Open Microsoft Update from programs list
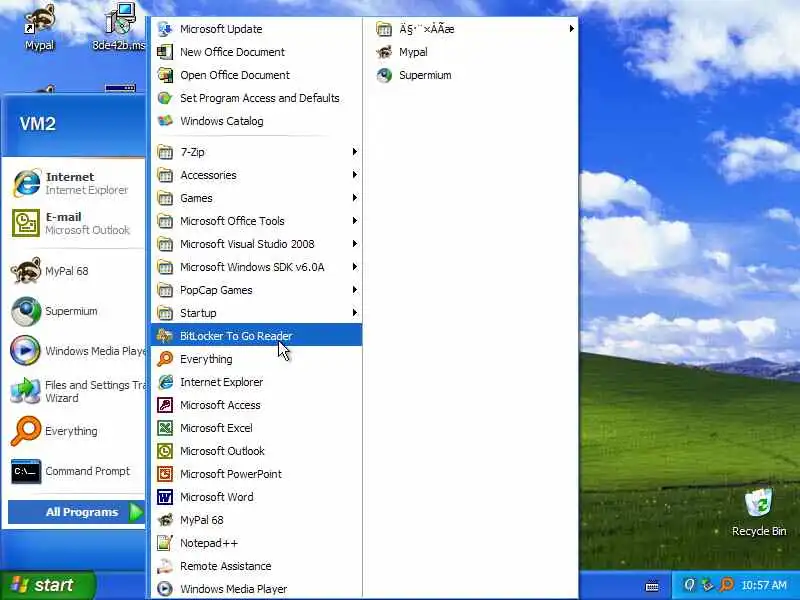Viewport: 800px width, 600px height. pyautogui.click(x=256, y=29)
